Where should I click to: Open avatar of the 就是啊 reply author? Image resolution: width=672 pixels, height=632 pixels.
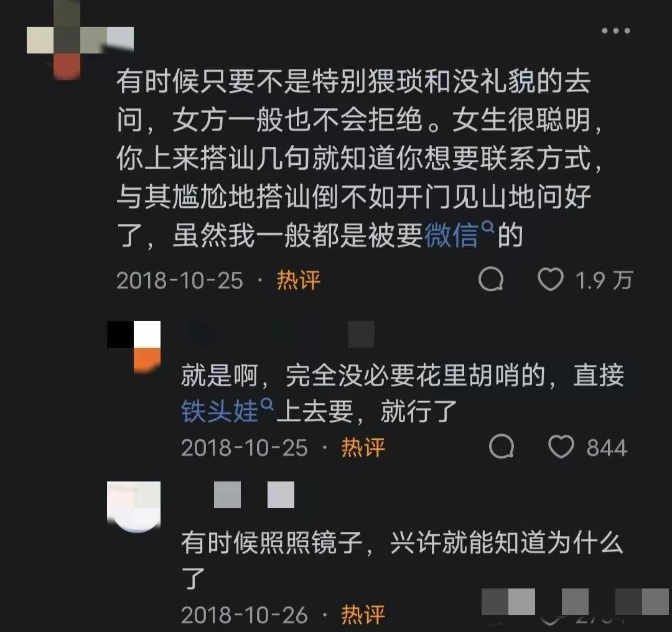pyautogui.click(x=134, y=346)
